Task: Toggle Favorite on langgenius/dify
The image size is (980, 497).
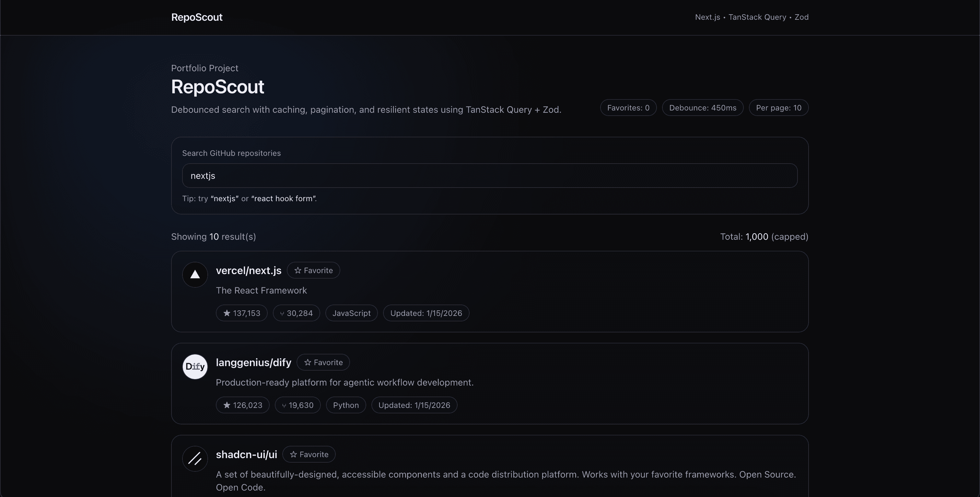Action: pos(323,362)
